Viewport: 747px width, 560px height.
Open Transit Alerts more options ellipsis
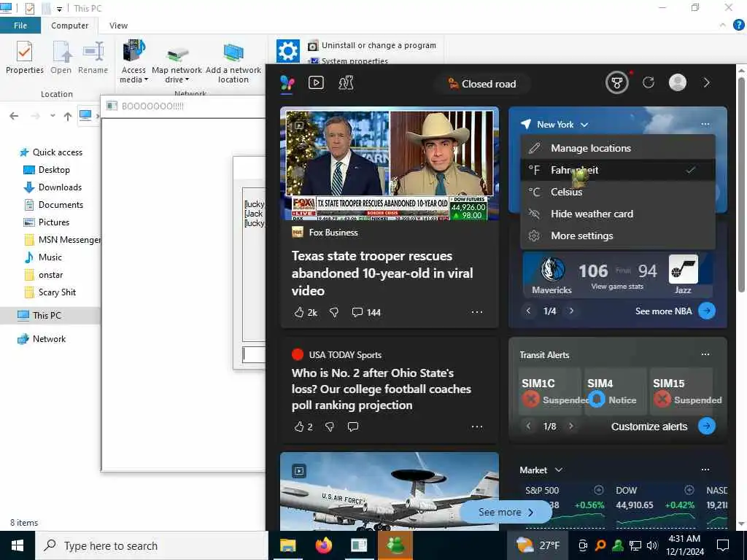coord(705,354)
